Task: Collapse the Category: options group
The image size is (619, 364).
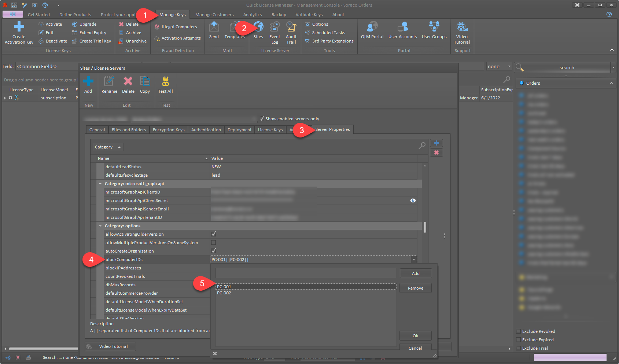Action: point(100,226)
